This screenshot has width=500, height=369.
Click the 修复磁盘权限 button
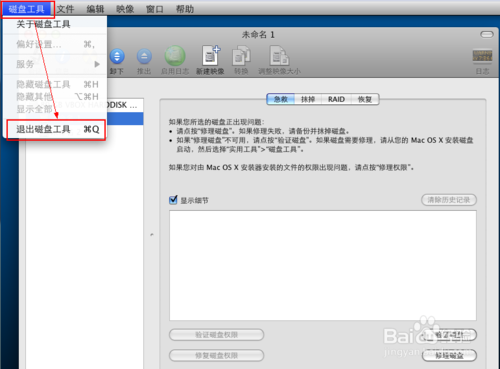pyautogui.click(x=216, y=355)
